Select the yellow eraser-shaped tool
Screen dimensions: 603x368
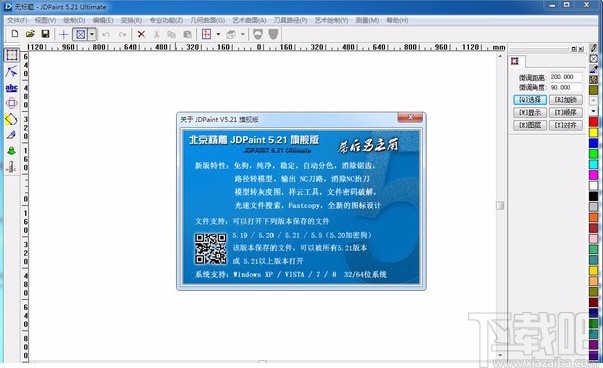pos(11,119)
